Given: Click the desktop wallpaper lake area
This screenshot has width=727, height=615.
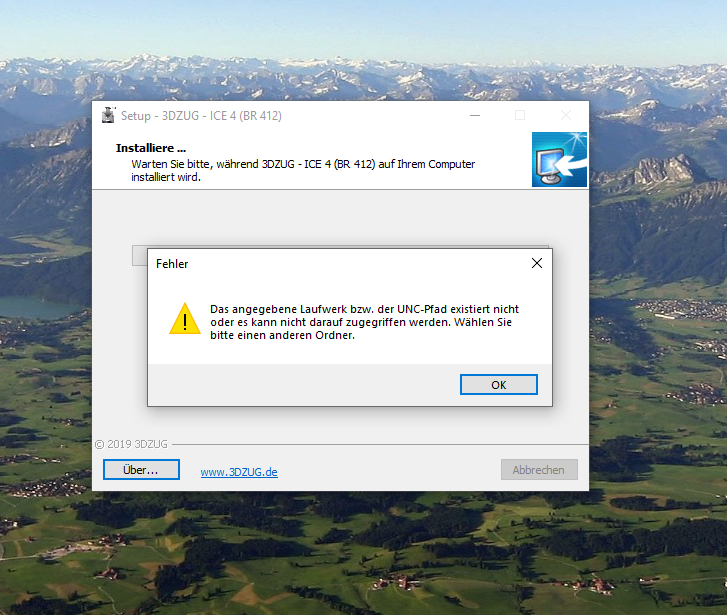Looking at the screenshot, I should (37, 307).
